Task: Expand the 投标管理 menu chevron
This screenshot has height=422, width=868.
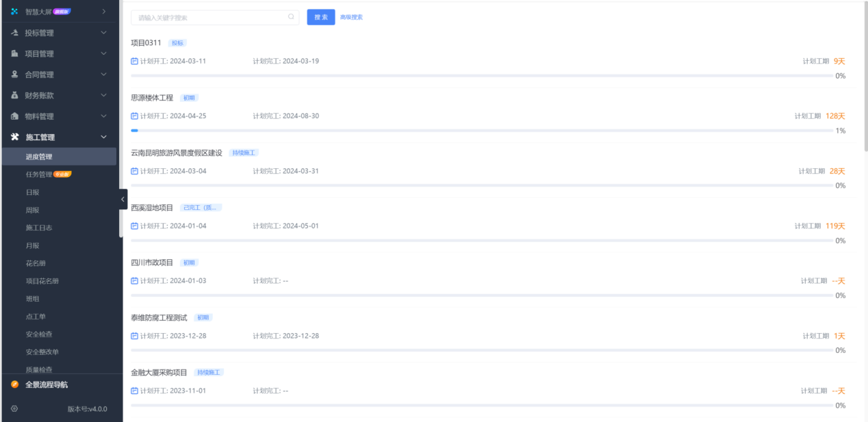Action: tap(104, 33)
